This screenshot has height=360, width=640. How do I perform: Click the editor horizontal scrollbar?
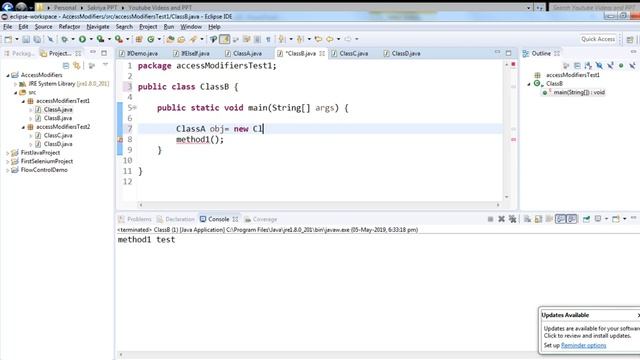pos(319,205)
